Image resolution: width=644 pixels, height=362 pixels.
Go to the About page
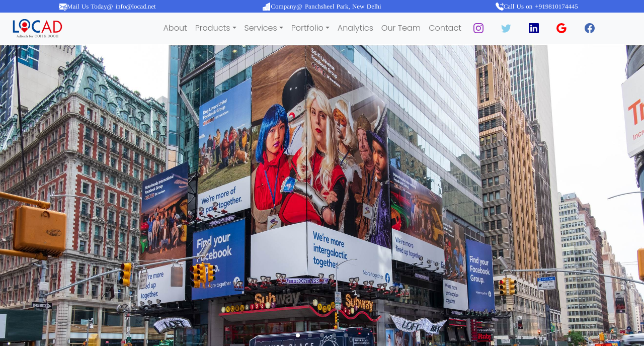coord(175,28)
